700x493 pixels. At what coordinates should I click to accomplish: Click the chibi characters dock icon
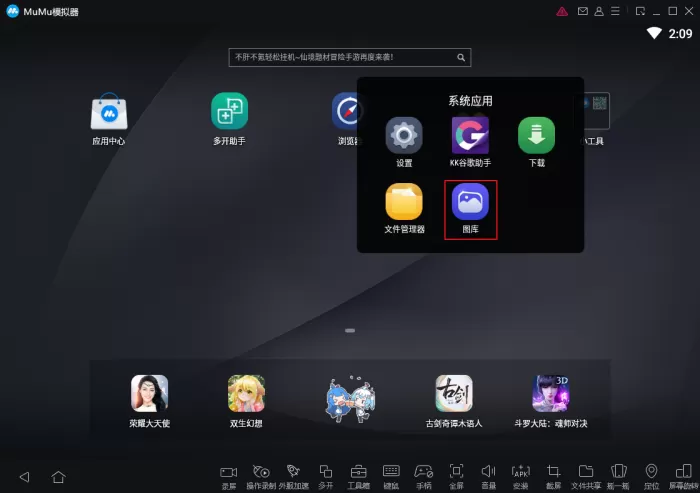(x=350, y=399)
